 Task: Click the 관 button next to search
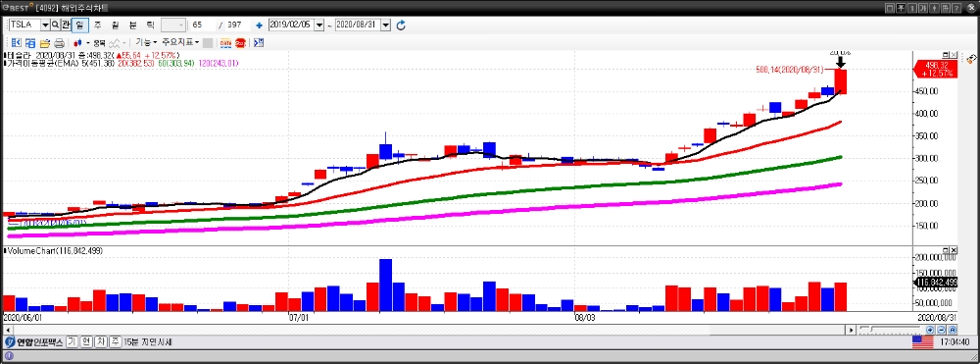(65, 25)
